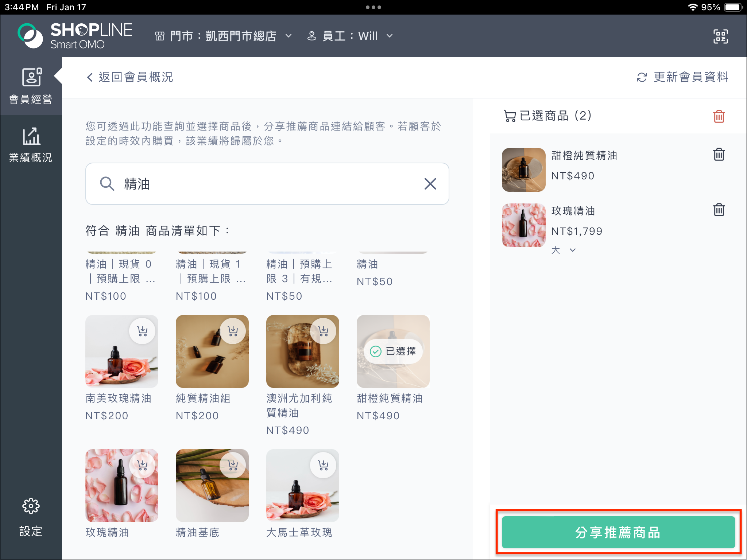This screenshot has width=747, height=560.
Task: Delete all selected products with red trash icon
Action: 719,116
